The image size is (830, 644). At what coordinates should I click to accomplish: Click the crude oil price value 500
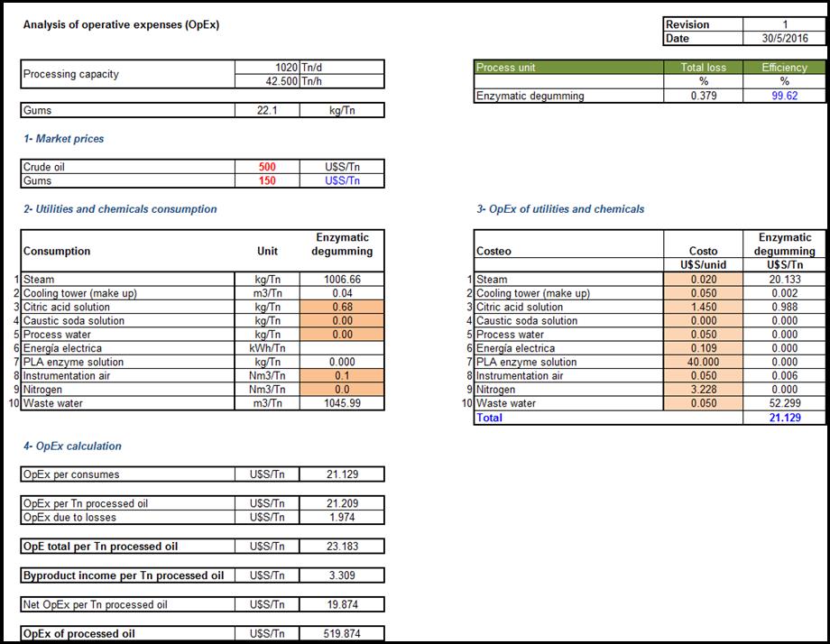pos(266,167)
